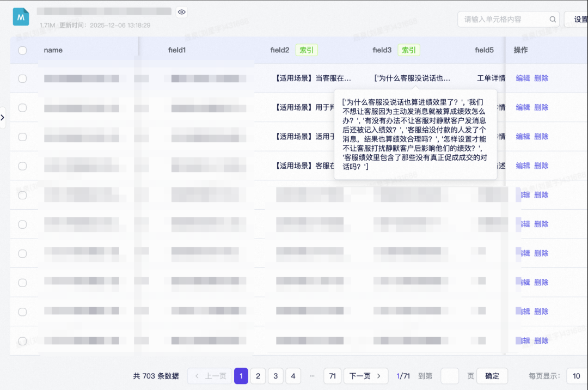Viewport: 588px width, 390px height.
Task: Click the 到第 page number input box
Action: [x=450, y=376]
